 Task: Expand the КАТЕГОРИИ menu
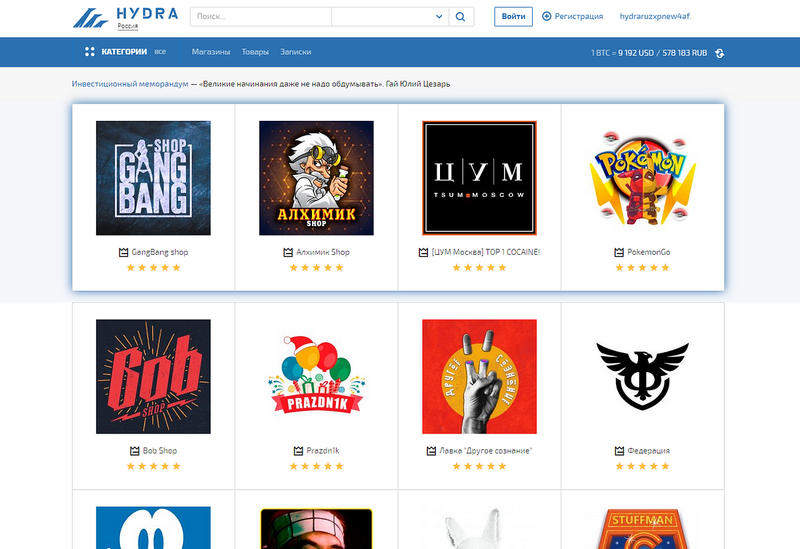[124, 52]
